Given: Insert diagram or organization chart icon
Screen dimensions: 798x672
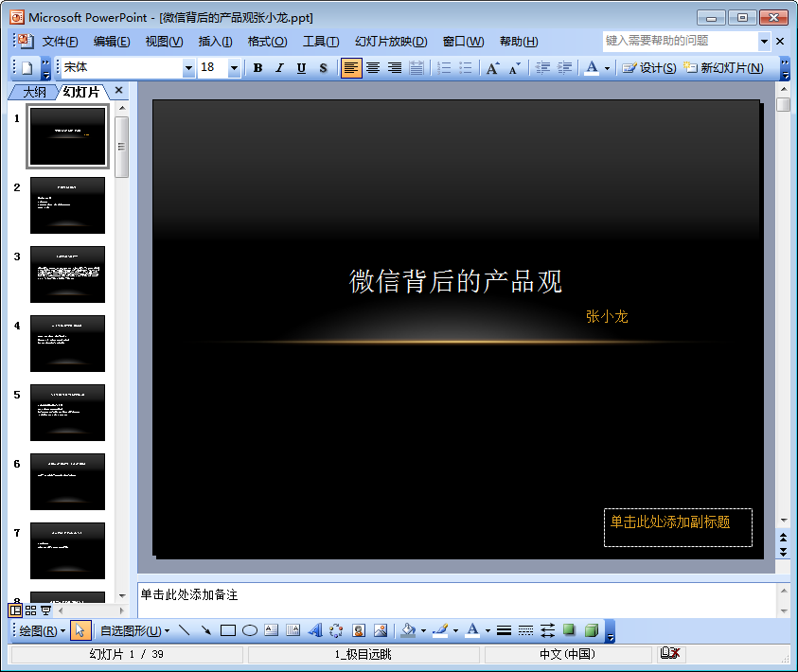Looking at the screenshot, I should pos(336,630).
